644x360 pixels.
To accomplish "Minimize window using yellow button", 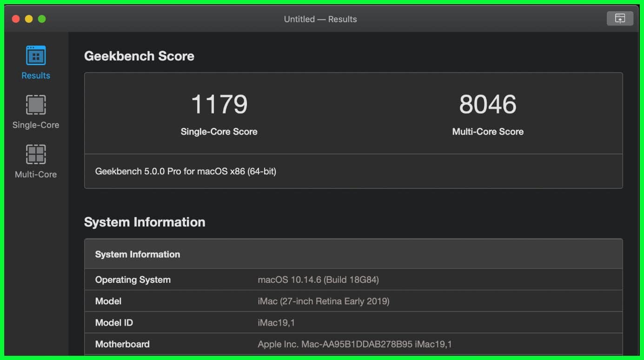I will (x=29, y=19).
